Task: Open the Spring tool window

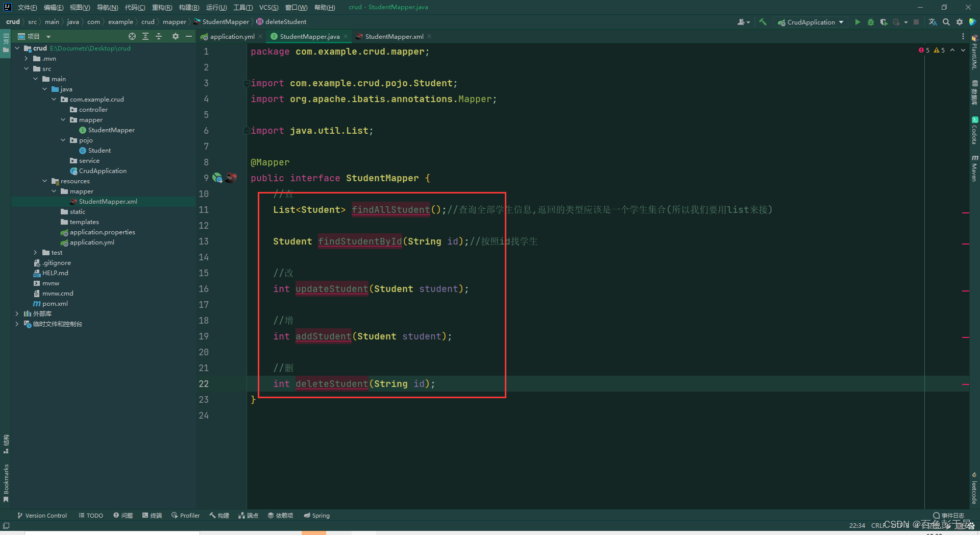Action: coord(317,516)
